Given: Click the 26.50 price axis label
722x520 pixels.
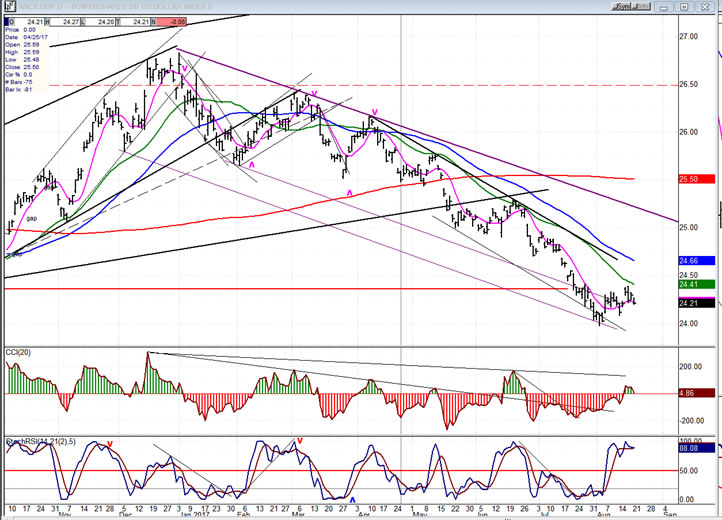Looking at the screenshot, I should (x=689, y=84).
